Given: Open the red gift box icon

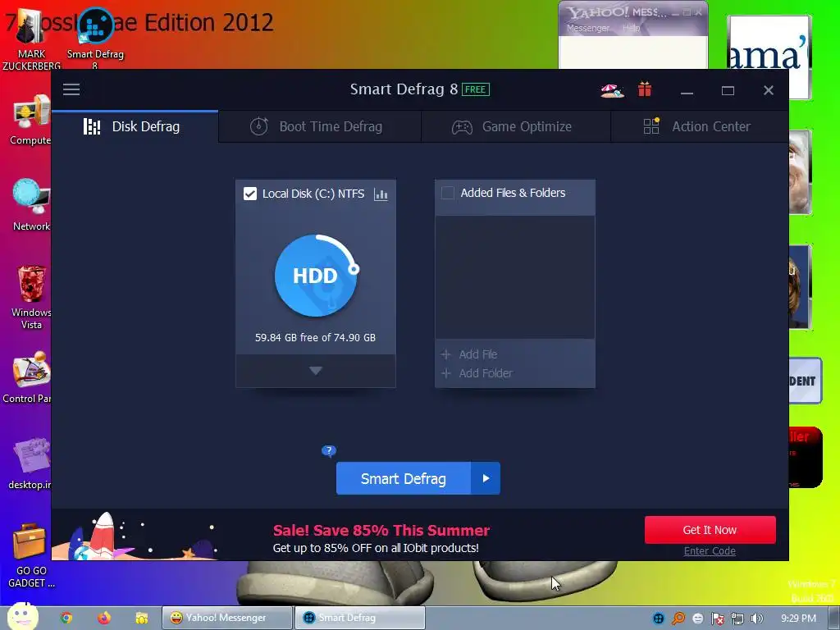Looking at the screenshot, I should [645, 89].
